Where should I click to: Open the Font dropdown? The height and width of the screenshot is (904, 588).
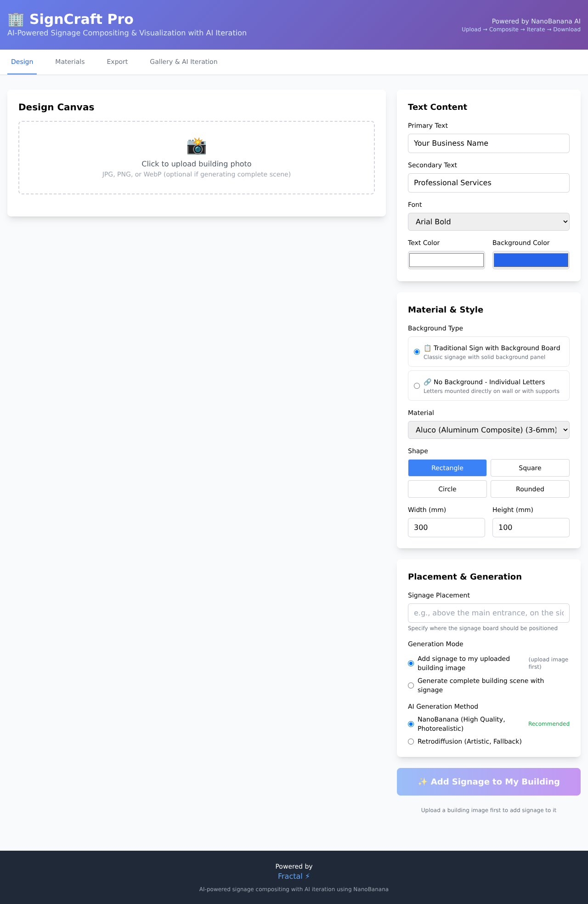click(x=488, y=222)
